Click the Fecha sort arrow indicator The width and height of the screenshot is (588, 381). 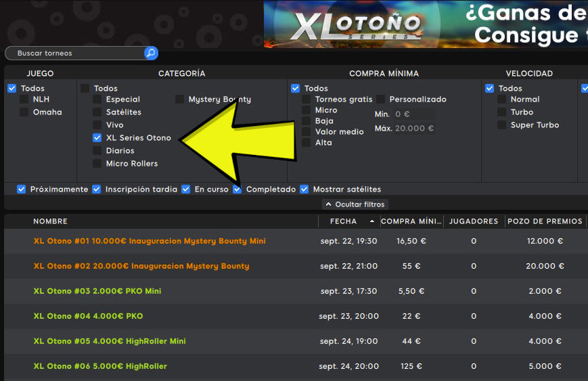point(372,221)
